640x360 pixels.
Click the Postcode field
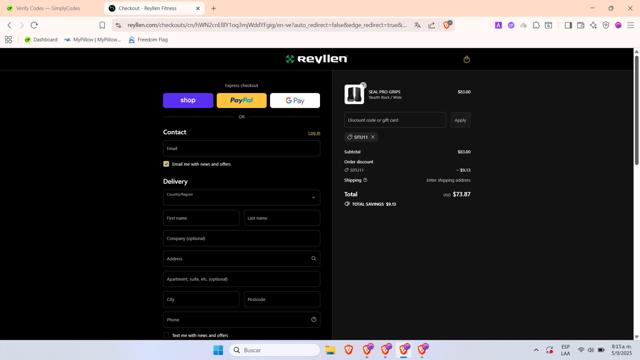[282, 300]
